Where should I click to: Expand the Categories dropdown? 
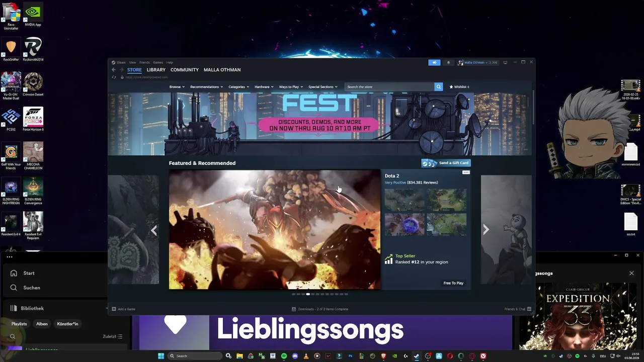[238, 87]
